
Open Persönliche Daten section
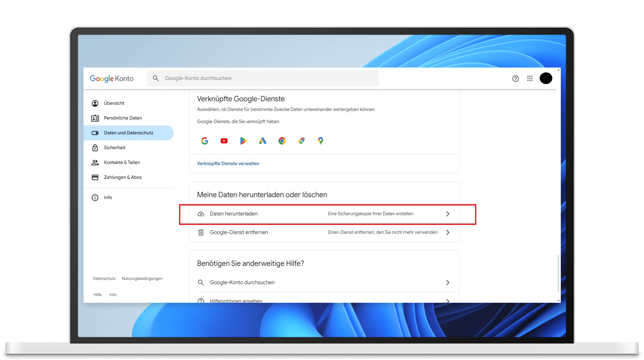(x=129, y=118)
